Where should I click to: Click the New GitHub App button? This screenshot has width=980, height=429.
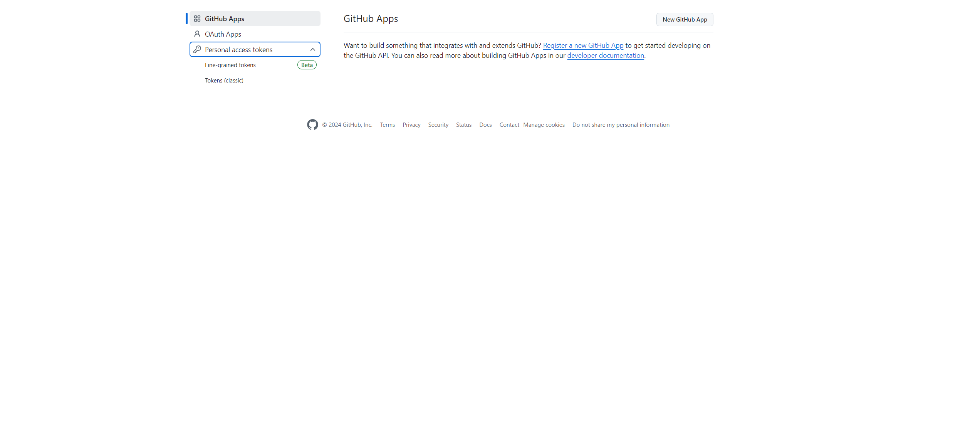685,19
